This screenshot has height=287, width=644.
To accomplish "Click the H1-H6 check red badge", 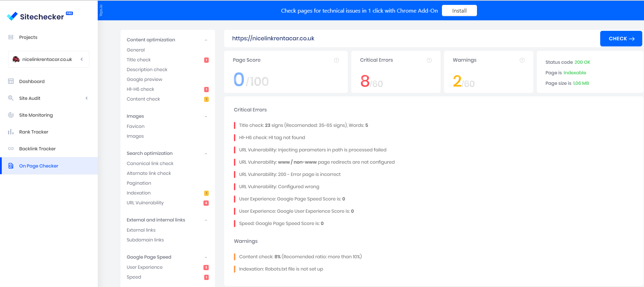I will pyautogui.click(x=207, y=89).
